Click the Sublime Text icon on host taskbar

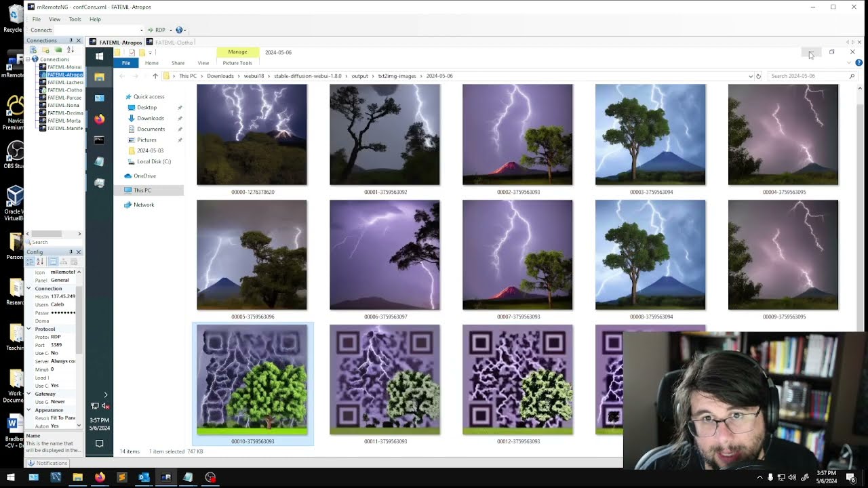pos(122,477)
